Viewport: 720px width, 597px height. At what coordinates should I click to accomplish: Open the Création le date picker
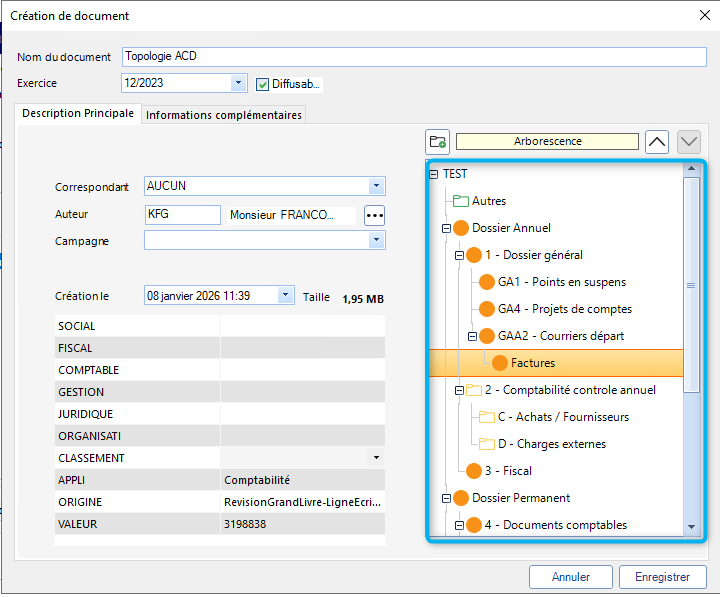[x=285, y=295]
